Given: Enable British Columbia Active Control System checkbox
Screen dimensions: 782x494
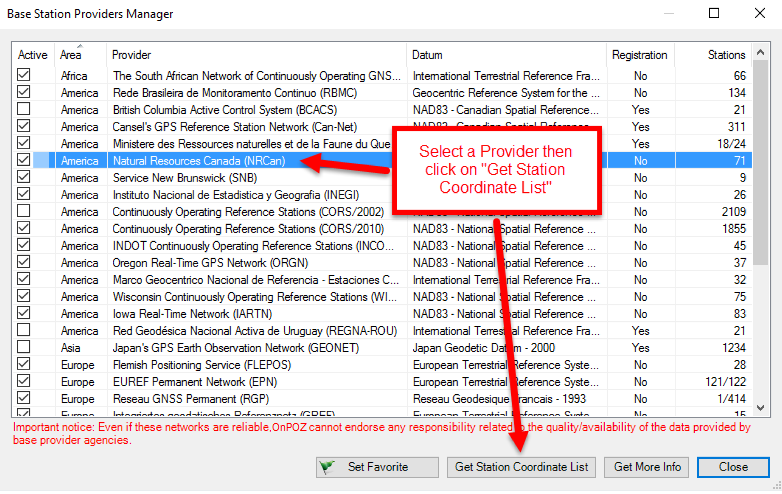Looking at the screenshot, I should pyautogui.click(x=23, y=109).
